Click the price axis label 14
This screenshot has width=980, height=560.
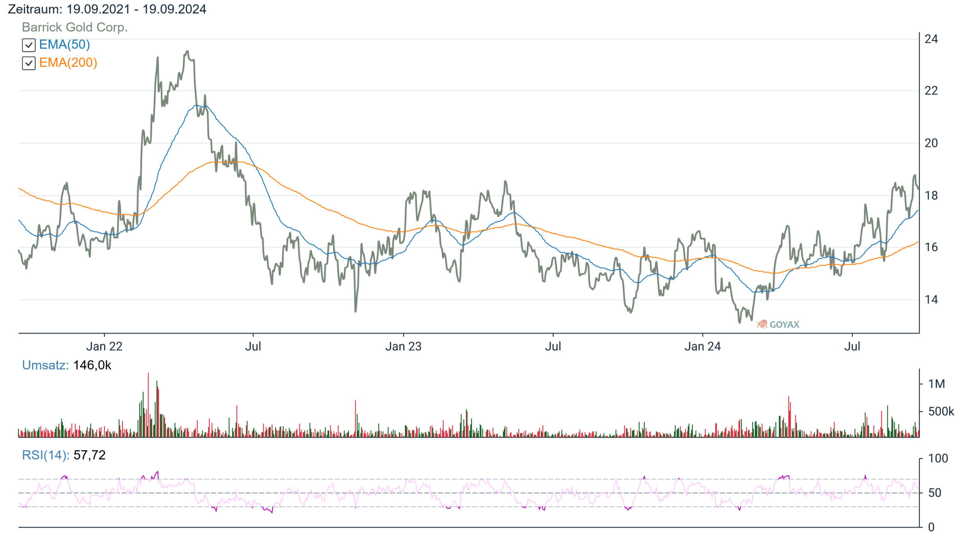(931, 300)
